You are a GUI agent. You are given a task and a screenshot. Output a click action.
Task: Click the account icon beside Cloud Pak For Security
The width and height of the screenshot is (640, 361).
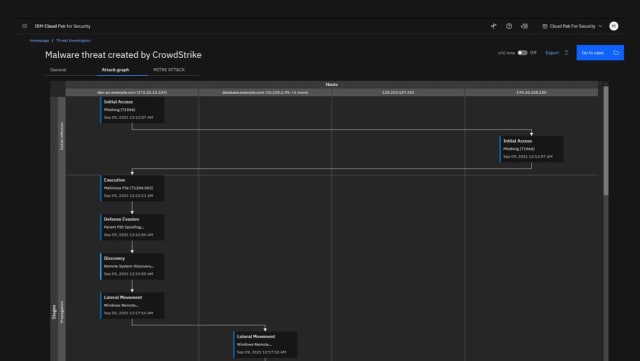[x=544, y=26]
